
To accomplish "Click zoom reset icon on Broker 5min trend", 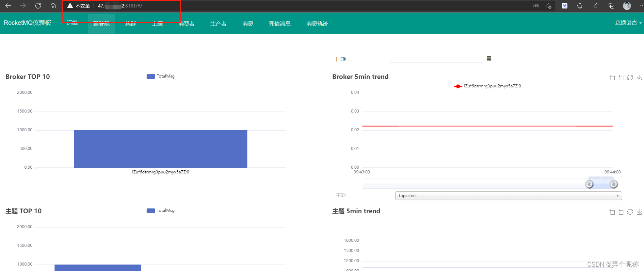I will point(621,78).
